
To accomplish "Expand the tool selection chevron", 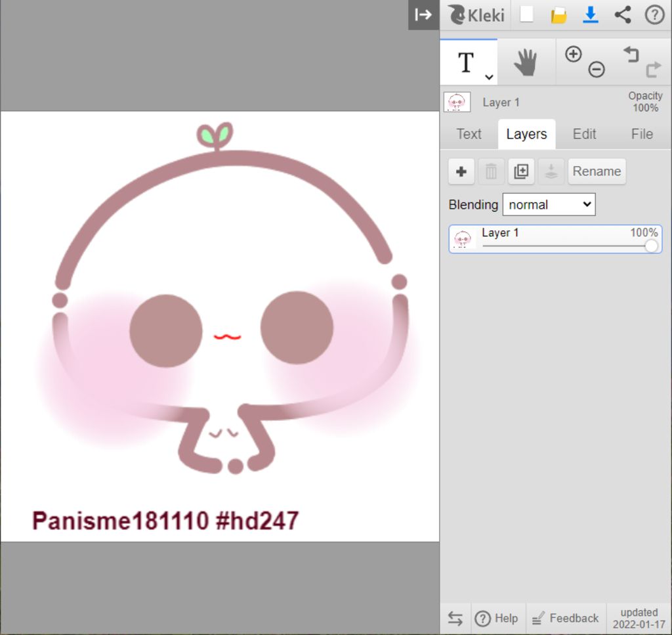I will point(489,77).
